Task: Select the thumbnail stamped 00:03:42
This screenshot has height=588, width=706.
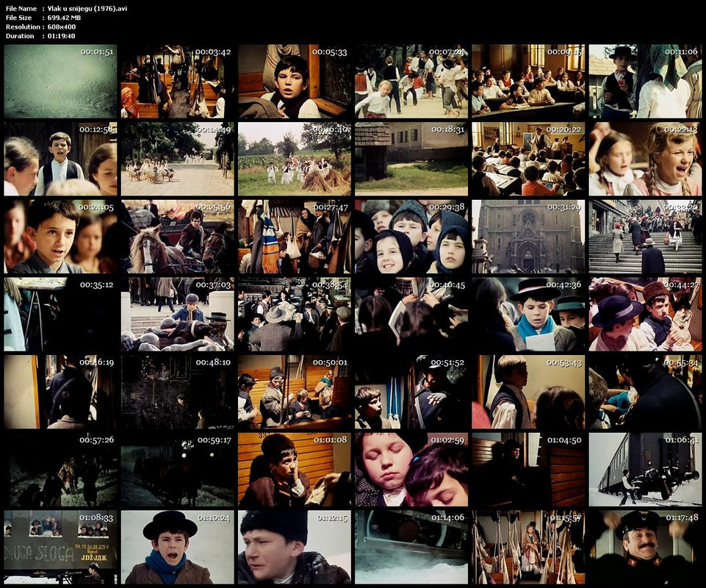Action: (177, 81)
